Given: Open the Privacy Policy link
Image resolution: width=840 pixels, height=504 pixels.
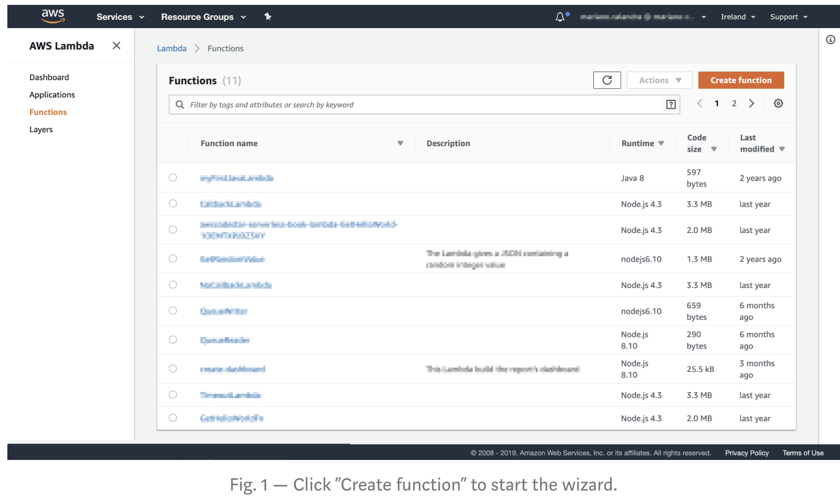Looking at the screenshot, I should tap(747, 453).
